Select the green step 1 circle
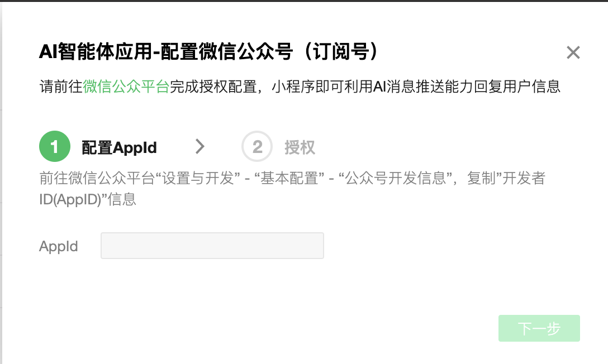This screenshot has width=608, height=364. pos(55,146)
